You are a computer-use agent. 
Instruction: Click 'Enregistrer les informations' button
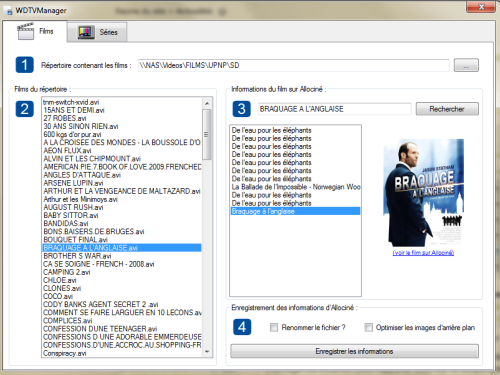point(354,351)
